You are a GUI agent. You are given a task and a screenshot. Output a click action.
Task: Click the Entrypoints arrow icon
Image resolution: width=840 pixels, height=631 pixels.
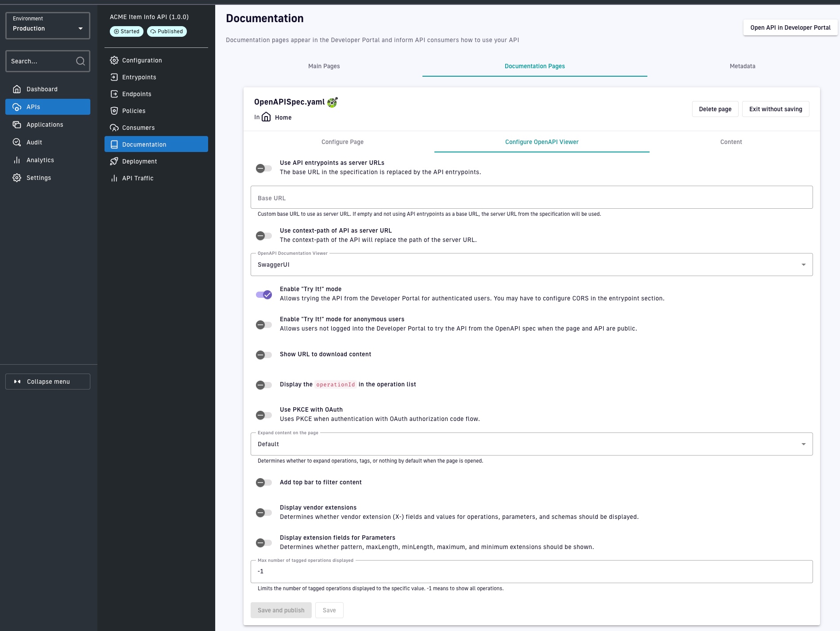(114, 77)
